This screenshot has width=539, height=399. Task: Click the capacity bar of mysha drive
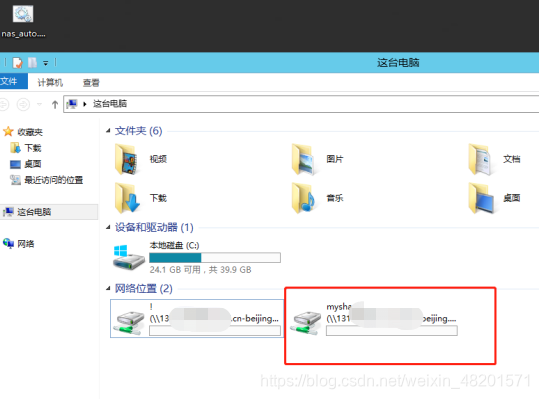point(392,331)
